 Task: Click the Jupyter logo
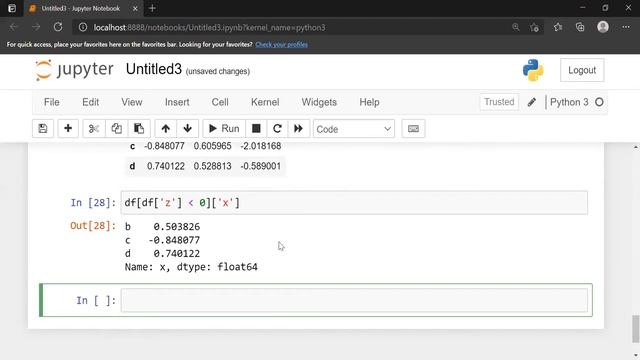coord(74,70)
